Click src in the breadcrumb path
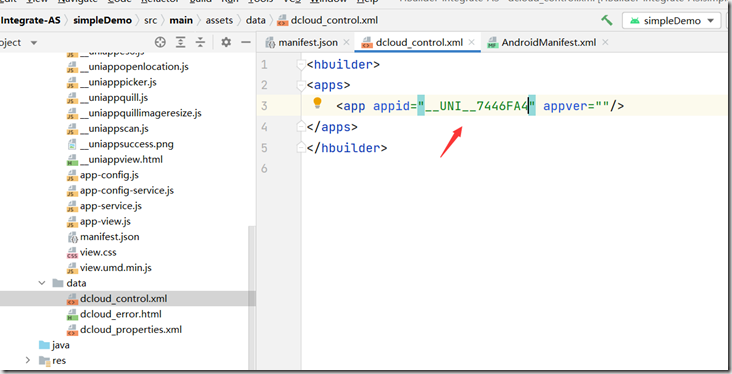Image resolution: width=732 pixels, height=374 pixels. click(x=150, y=20)
